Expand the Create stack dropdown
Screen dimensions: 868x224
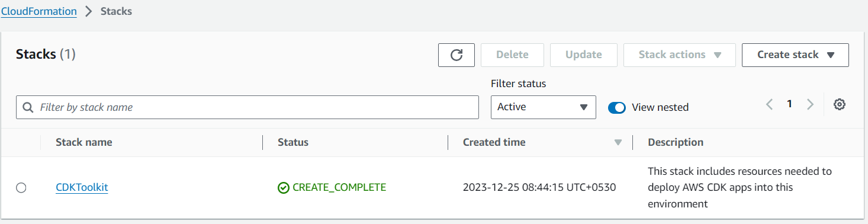[x=795, y=55]
